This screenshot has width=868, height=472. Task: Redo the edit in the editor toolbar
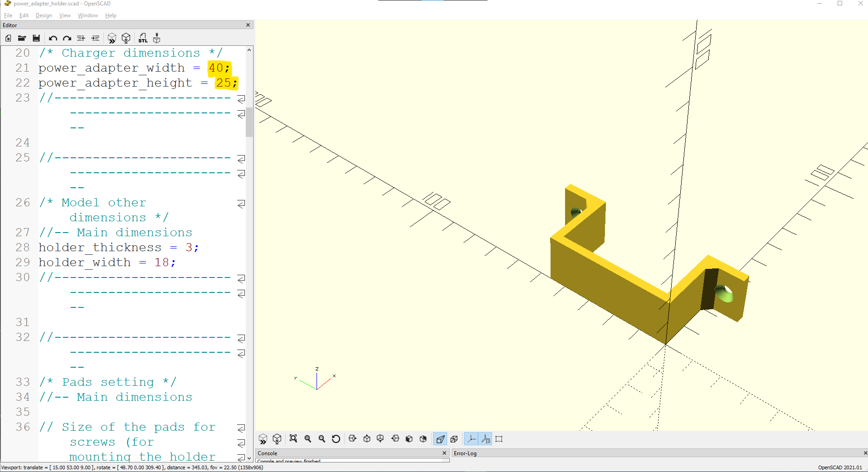click(x=67, y=38)
